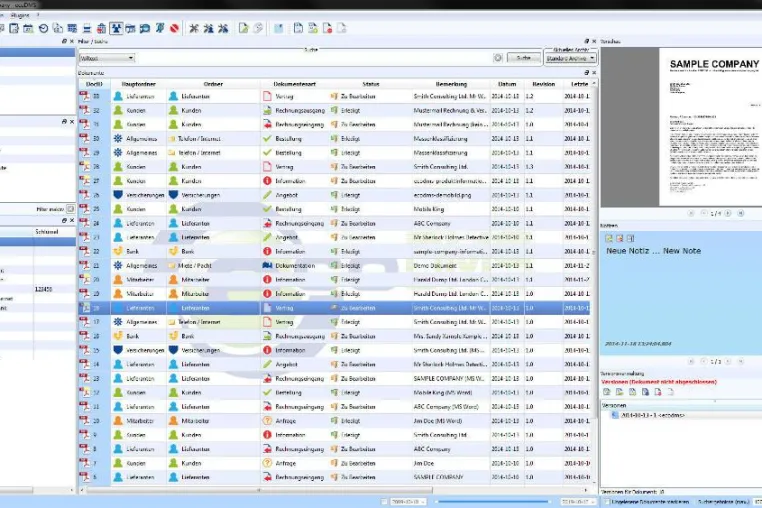Open the question mark help menu
762x508 pixels.
[x=37, y=15]
